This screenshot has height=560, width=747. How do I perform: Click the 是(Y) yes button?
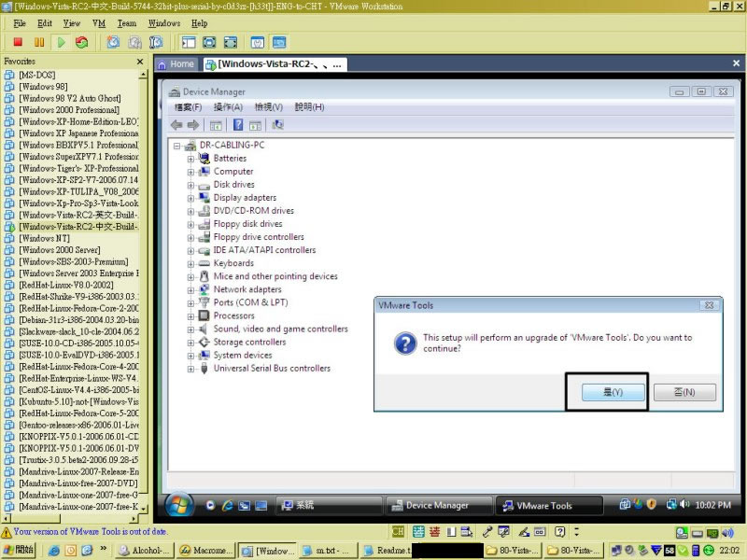(613, 392)
